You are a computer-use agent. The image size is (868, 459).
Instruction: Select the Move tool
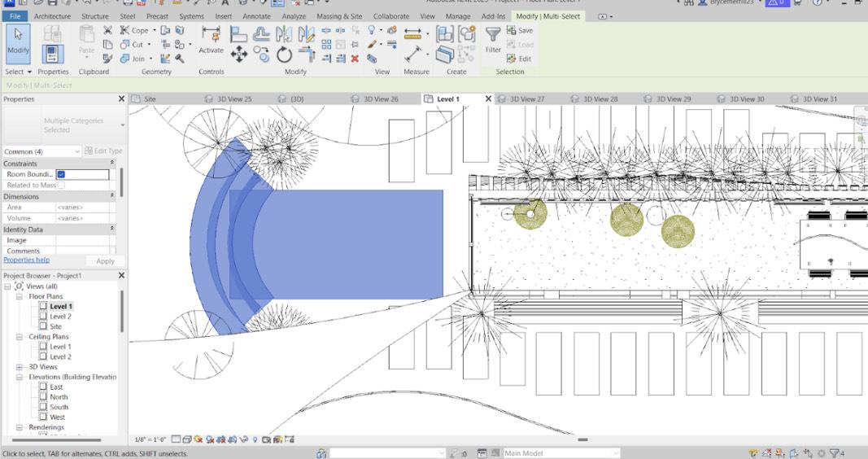click(238, 55)
